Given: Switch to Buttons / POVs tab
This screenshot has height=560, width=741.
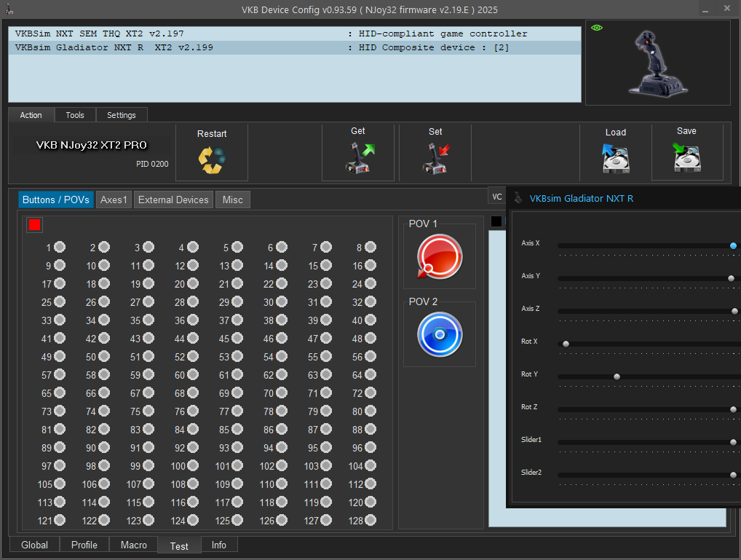Looking at the screenshot, I should [56, 200].
